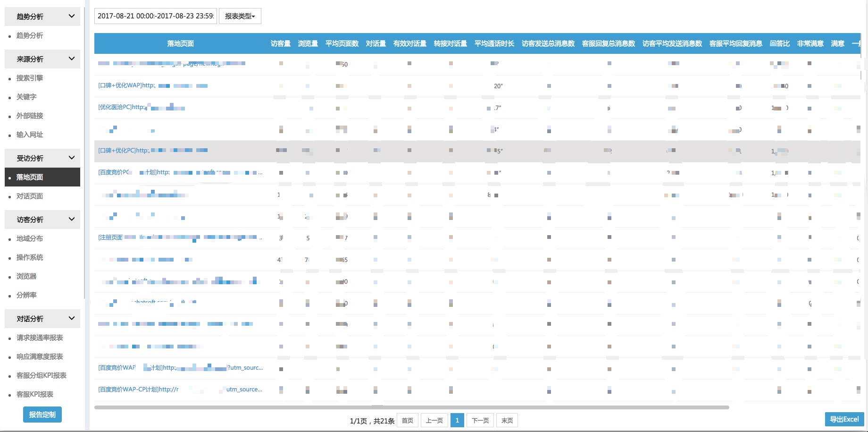The image size is (868, 432).
Task: Collapse the 受访分析 section chevron
Action: pyautogui.click(x=72, y=158)
